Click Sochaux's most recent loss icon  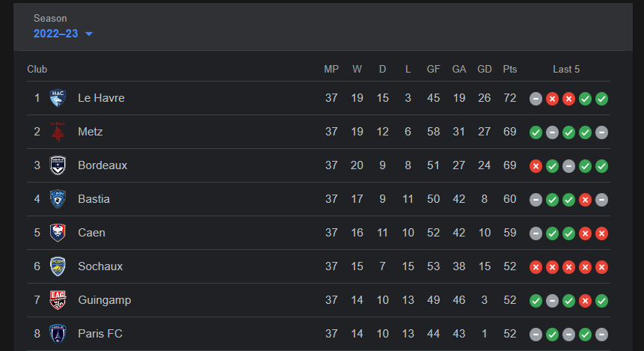601,267
